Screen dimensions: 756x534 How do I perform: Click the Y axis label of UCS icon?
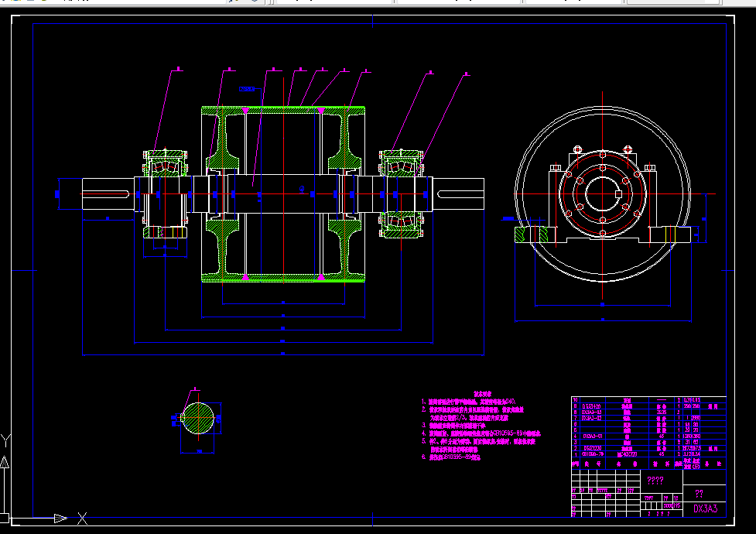point(5,440)
